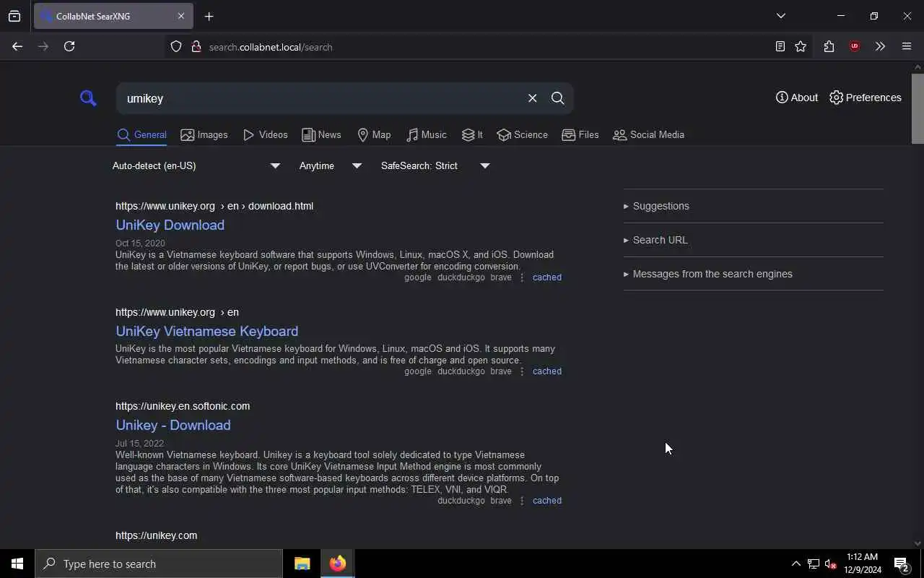The image size is (924, 578).
Task: Click the https://unikey.en.softonic.com URL text
Action: pos(183,406)
